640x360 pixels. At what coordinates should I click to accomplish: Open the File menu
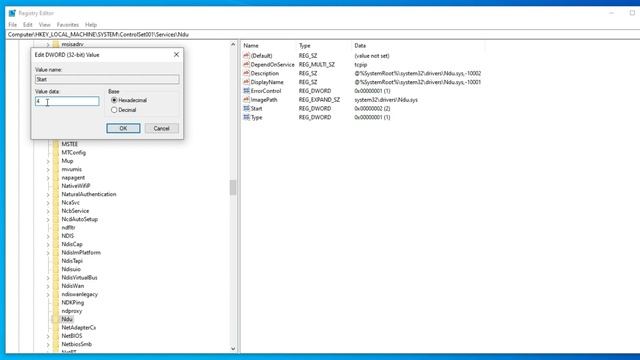click(13, 24)
